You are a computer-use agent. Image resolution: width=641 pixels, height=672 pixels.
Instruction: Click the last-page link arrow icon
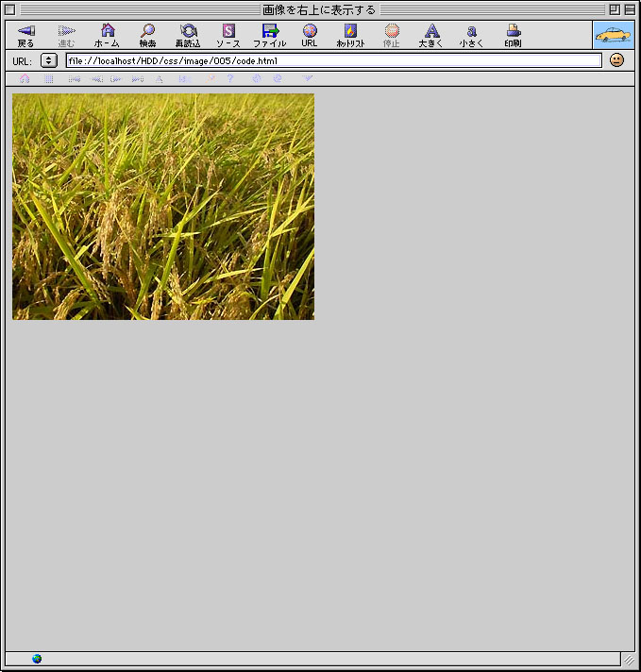coord(138,79)
